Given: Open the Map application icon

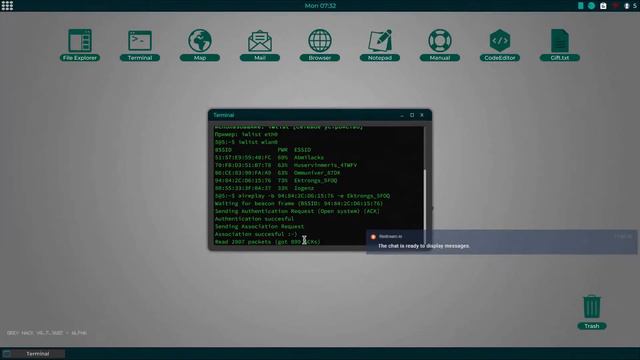Looking at the screenshot, I should click(200, 45).
